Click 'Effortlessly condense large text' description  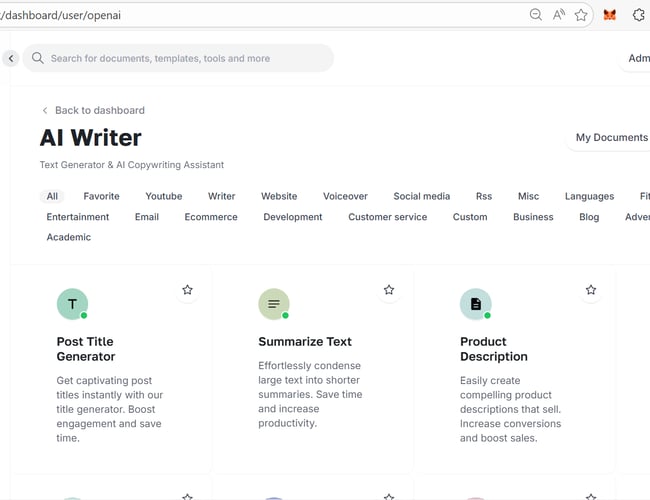(x=310, y=394)
